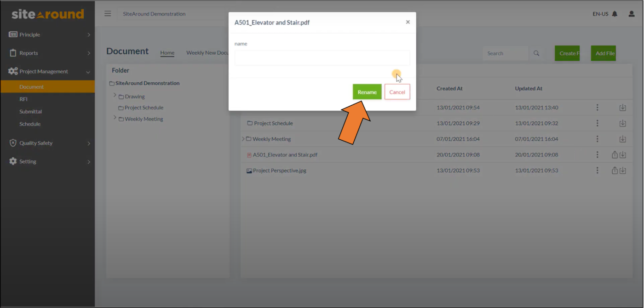Screen dimensions: 644x308
Task: Click the hamburger menu beside SiteAround Demonstration
Action: (x=108, y=14)
